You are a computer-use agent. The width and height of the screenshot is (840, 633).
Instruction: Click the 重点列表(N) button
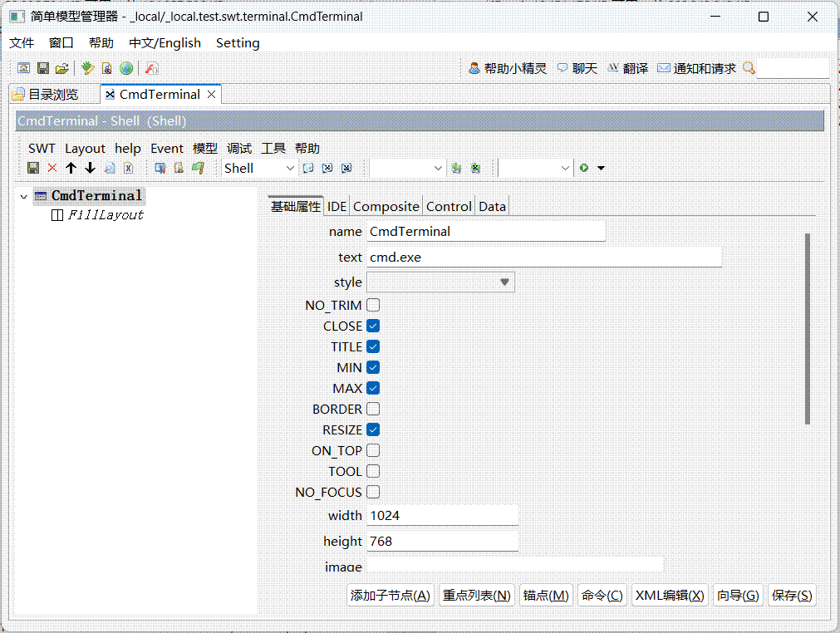(x=477, y=595)
